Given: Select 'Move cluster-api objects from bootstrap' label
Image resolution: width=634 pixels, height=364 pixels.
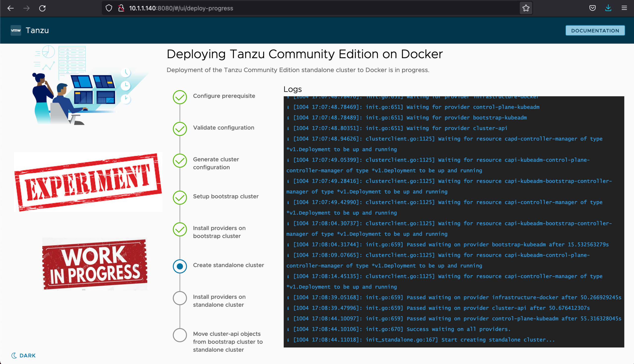Looking at the screenshot, I should (x=228, y=342).
